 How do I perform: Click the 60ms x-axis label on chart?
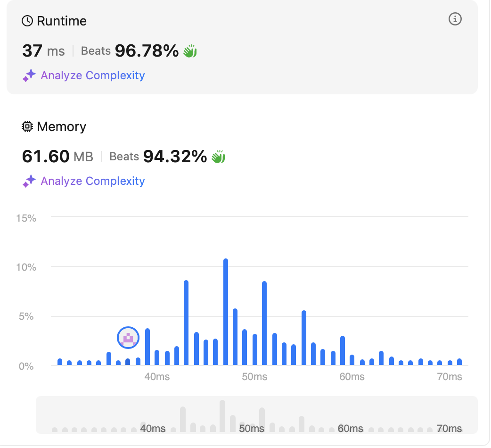pos(352,377)
